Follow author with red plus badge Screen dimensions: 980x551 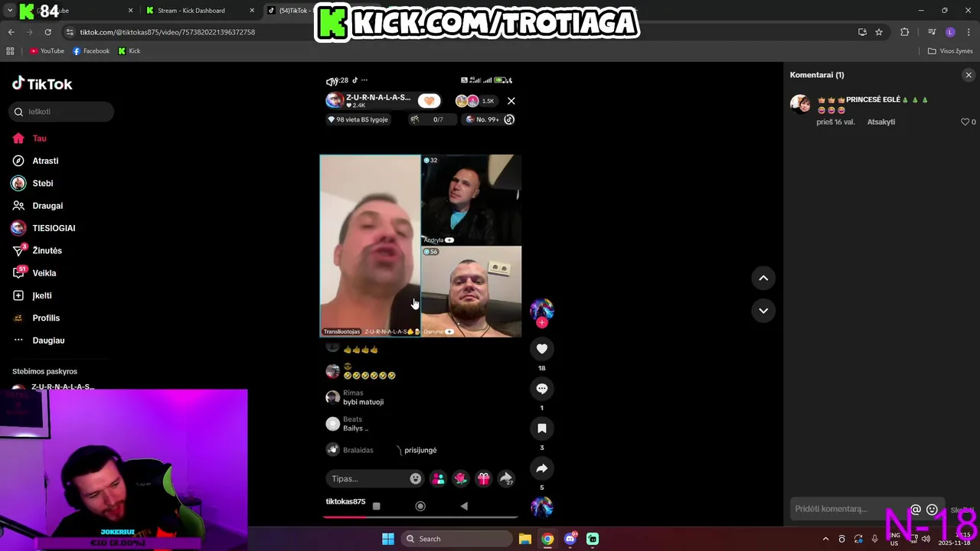click(542, 323)
